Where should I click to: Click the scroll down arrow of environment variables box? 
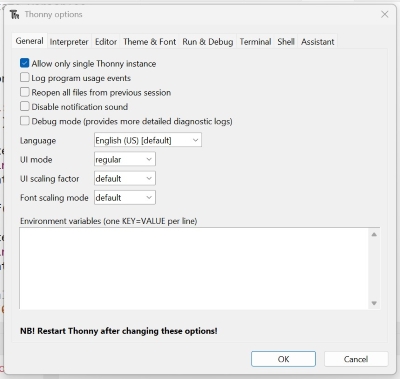374,303
